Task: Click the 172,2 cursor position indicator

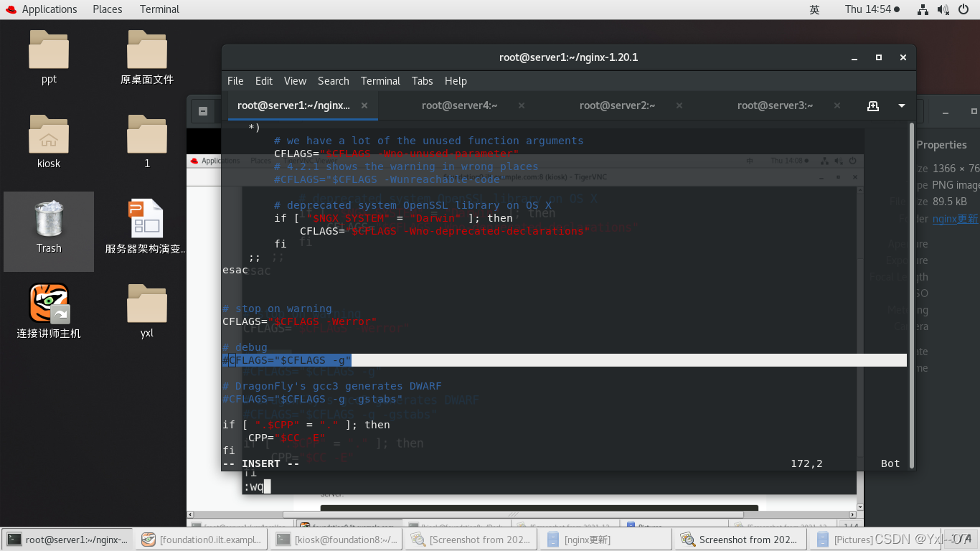Action: pos(806,463)
